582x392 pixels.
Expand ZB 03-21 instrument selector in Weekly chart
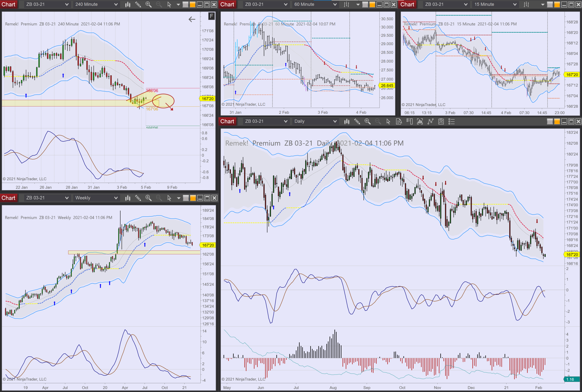[47, 198]
